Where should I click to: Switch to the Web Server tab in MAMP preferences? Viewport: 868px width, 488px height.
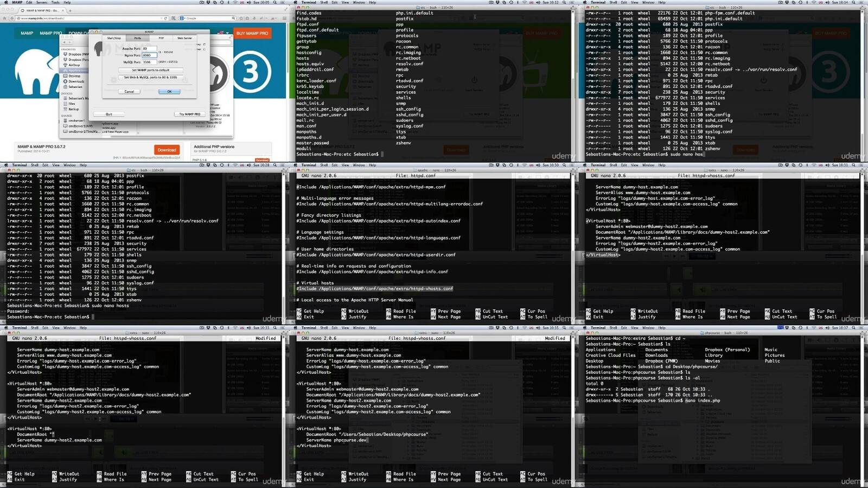pyautogui.click(x=184, y=38)
